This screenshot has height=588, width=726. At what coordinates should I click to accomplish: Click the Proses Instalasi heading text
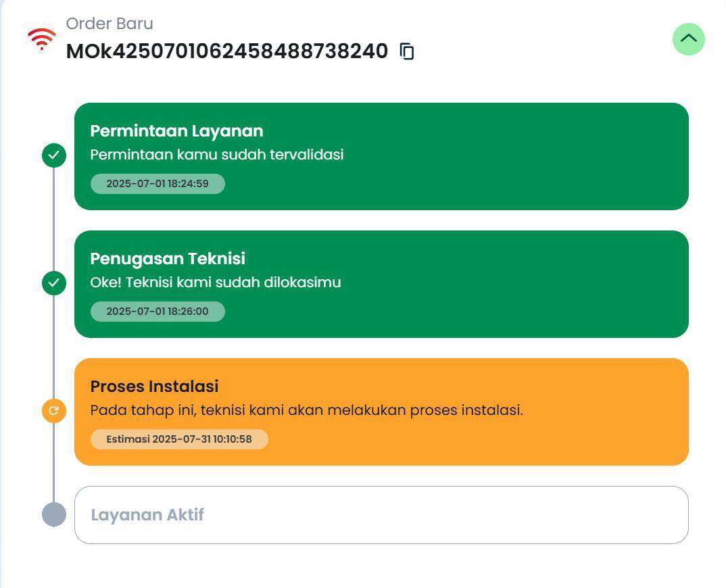(154, 386)
